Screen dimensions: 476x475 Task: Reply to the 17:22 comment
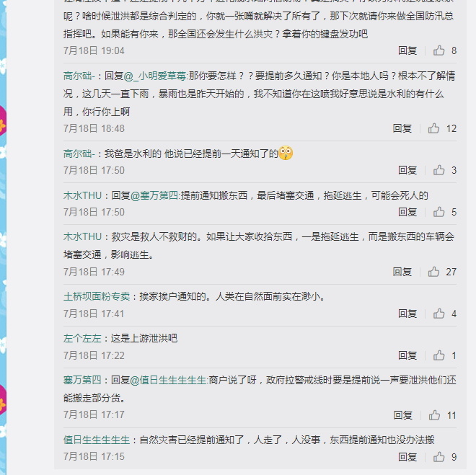pos(407,355)
